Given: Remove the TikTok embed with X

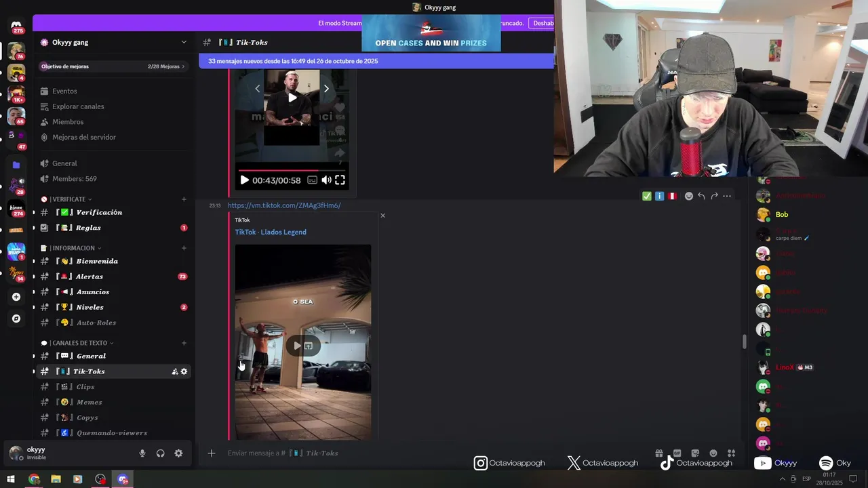Looking at the screenshot, I should [x=382, y=216].
